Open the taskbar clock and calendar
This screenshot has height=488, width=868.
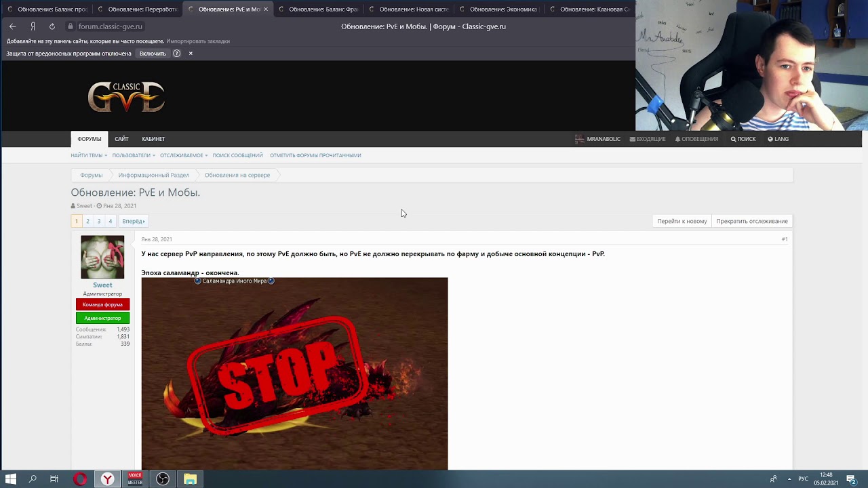(x=826, y=479)
